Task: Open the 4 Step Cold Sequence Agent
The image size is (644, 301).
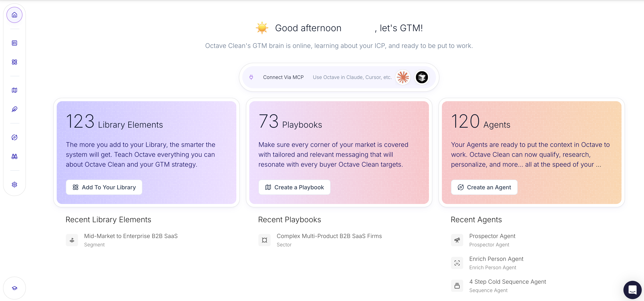Action: [x=508, y=282]
